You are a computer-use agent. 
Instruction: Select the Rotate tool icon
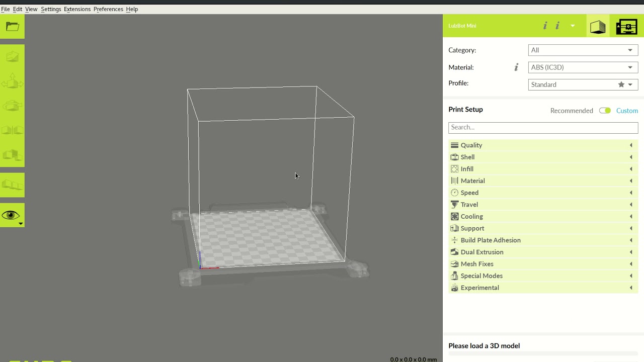[x=12, y=106]
